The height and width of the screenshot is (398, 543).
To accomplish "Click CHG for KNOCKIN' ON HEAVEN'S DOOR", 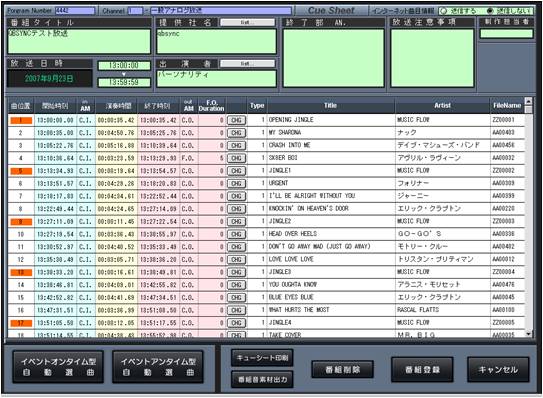I will (236, 209).
